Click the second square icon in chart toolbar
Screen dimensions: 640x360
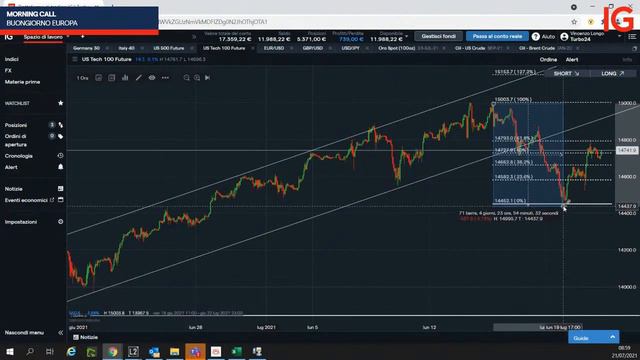click(111, 78)
